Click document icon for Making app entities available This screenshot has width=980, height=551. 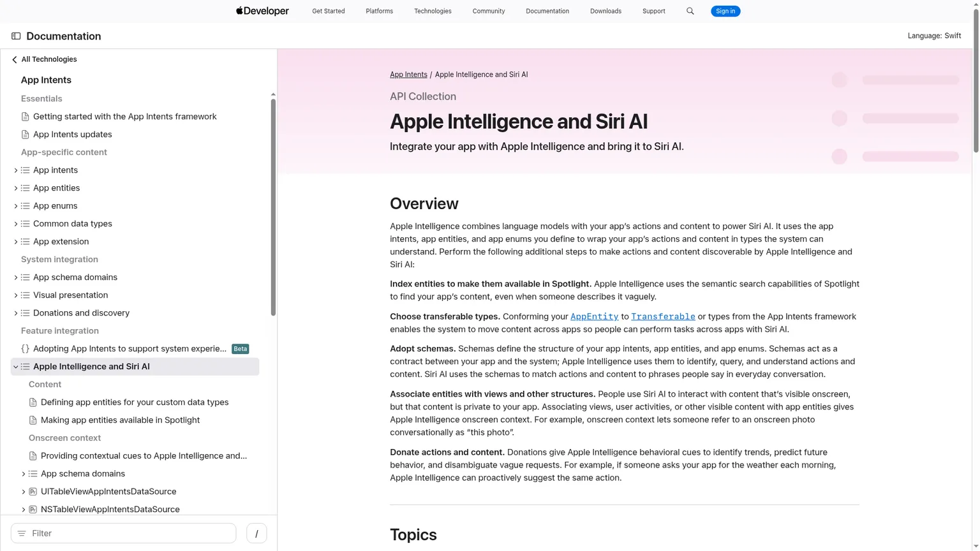[33, 420]
